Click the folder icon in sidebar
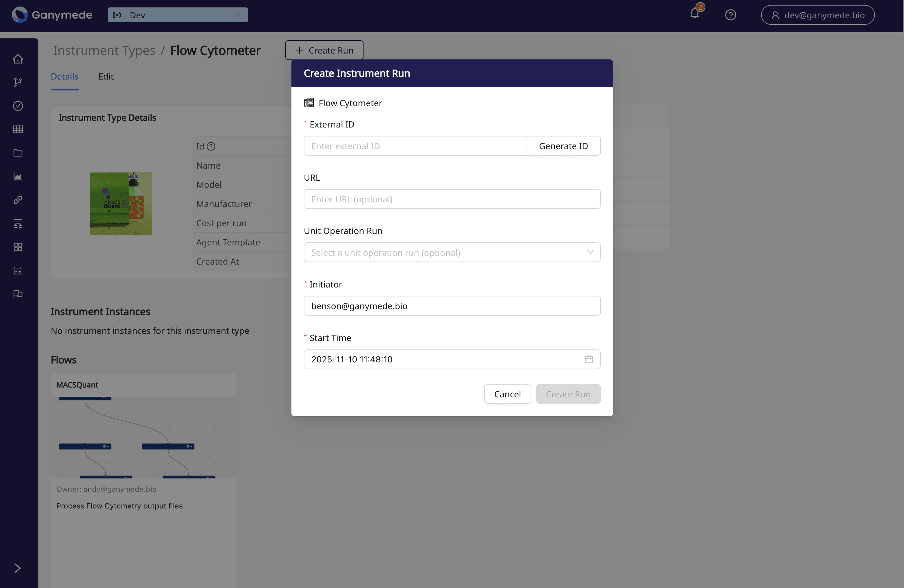904x588 pixels. point(18,153)
